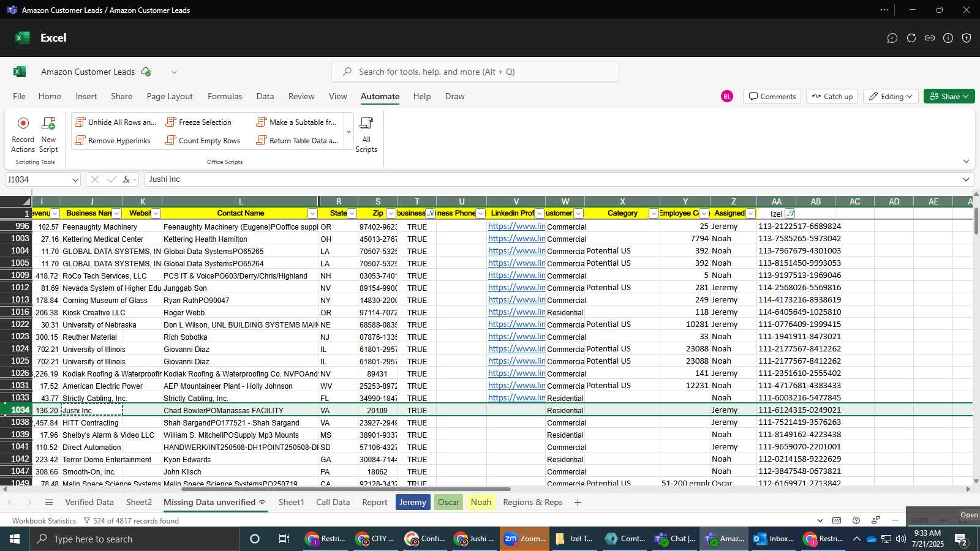
Task: Open filter dropdown for Contact Name
Action: coord(312,214)
